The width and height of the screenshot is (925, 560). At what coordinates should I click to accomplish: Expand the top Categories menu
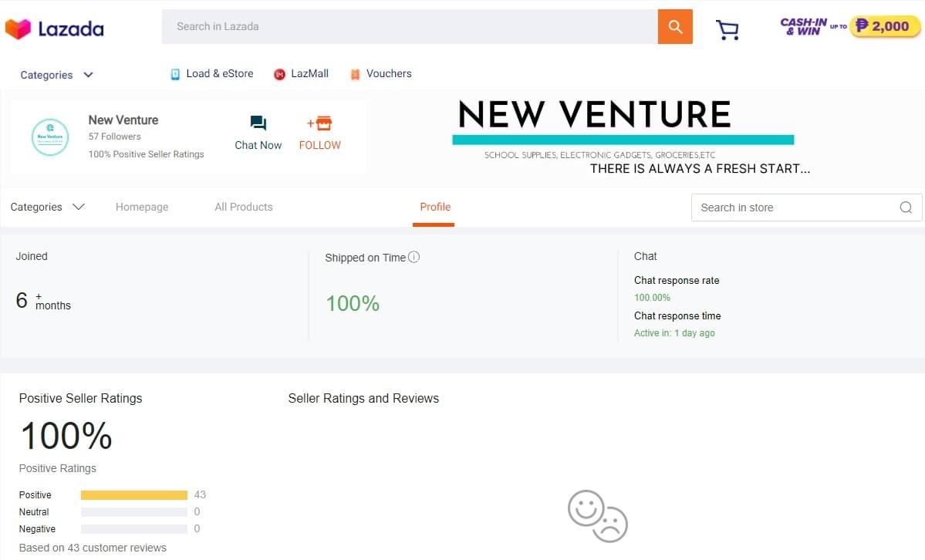point(46,74)
